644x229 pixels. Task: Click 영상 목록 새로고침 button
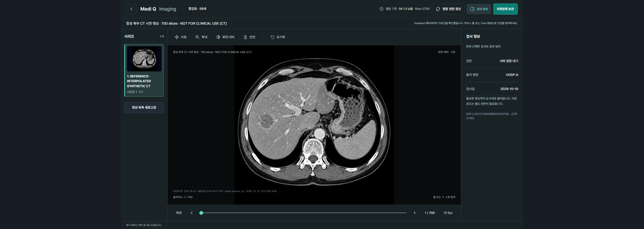pos(144,108)
